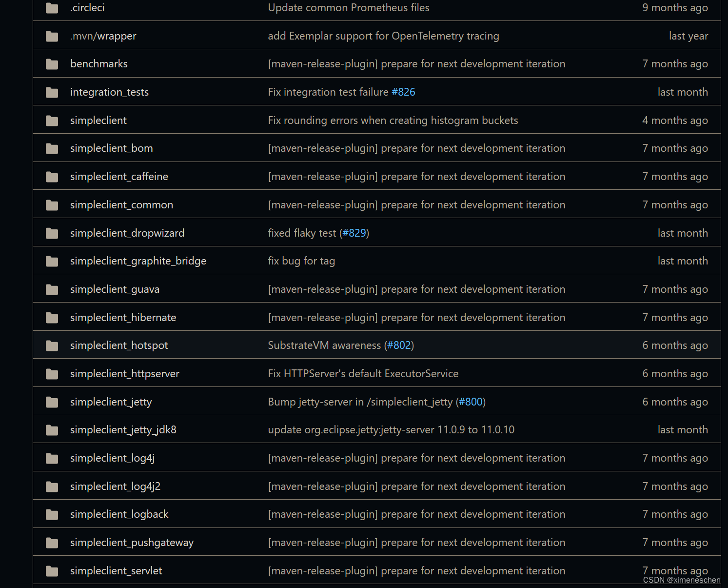Screen dimensions: 728x588
Task: Click '9 months ago' on .circleci row
Action: [675, 8]
